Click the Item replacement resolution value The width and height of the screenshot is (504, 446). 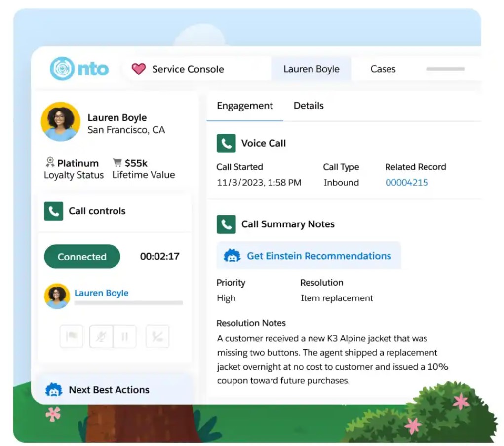[x=337, y=298]
